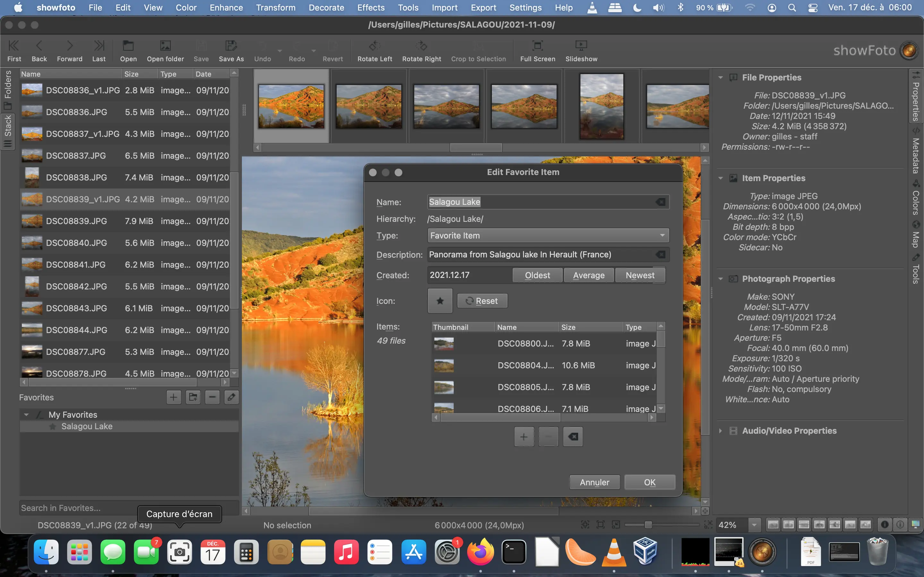
Task: Confirm dialog with the OK button
Action: (649, 482)
